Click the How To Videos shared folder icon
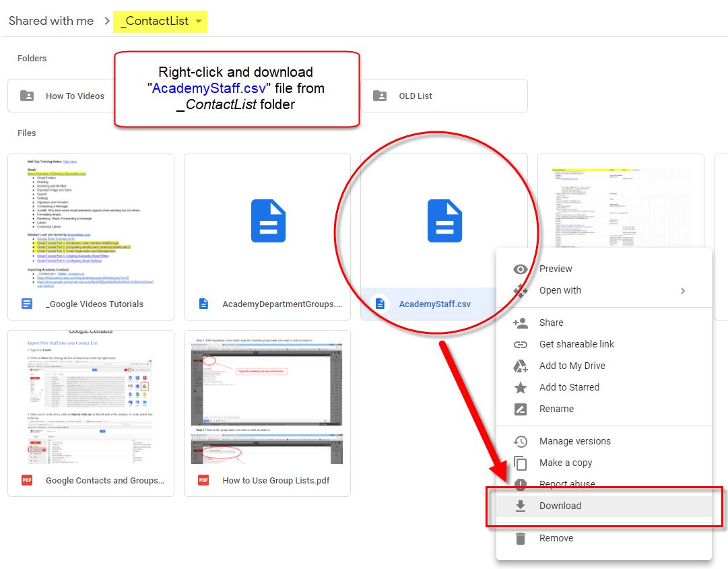 tap(27, 96)
